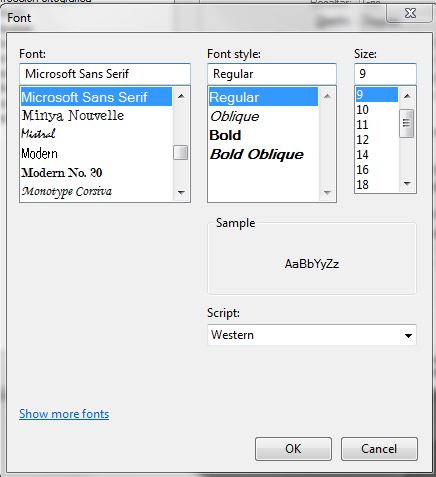436x477 pixels.
Task: Dismiss dialog with Cancel button
Action: 379,449
